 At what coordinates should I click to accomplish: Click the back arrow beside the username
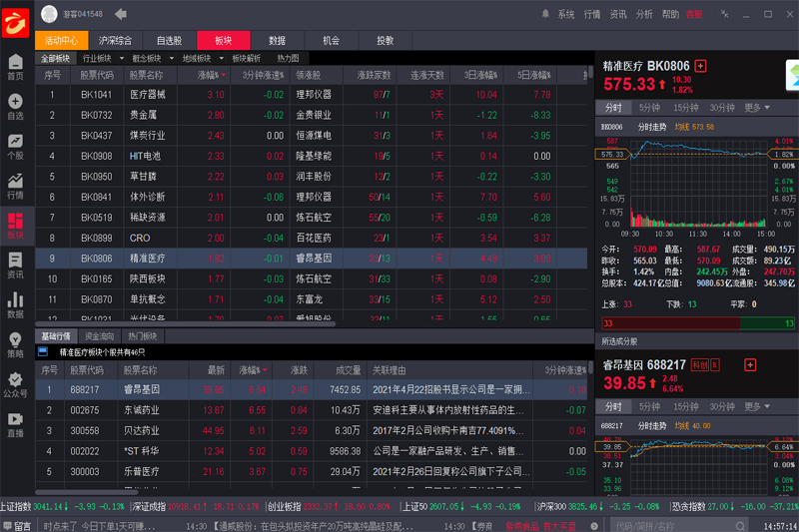(x=121, y=14)
